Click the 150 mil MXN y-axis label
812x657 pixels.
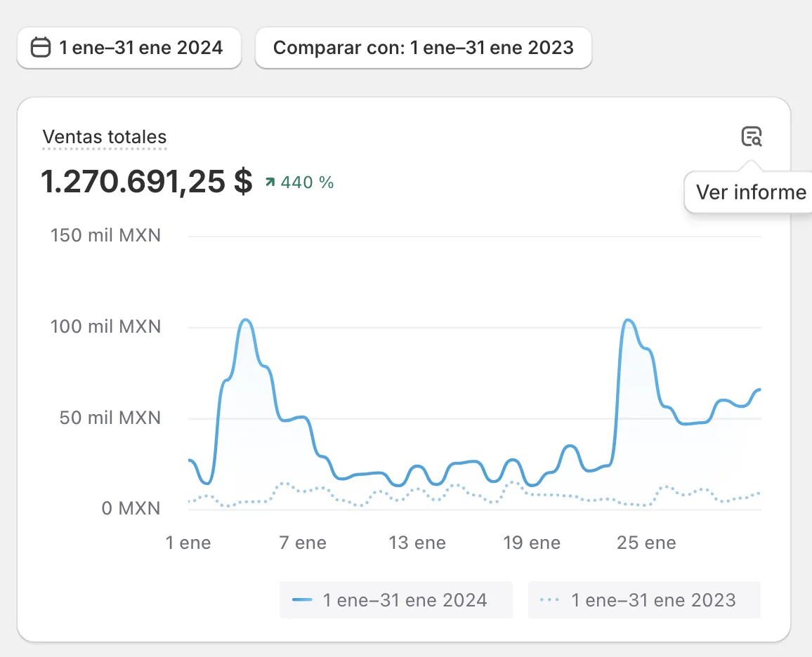(105, 235)
